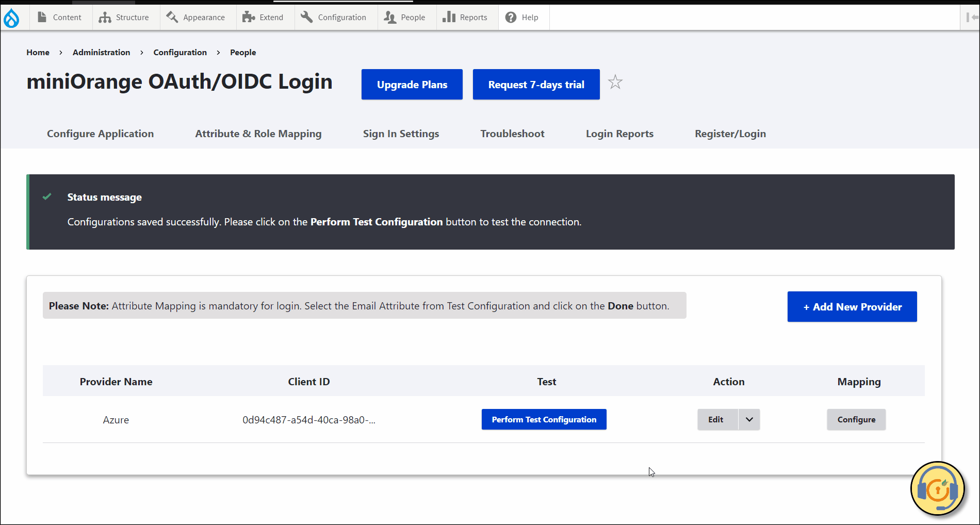Collapse the admin toolbar with the arrow control
This screenshot has width=980, height=525.
[970, 17]
